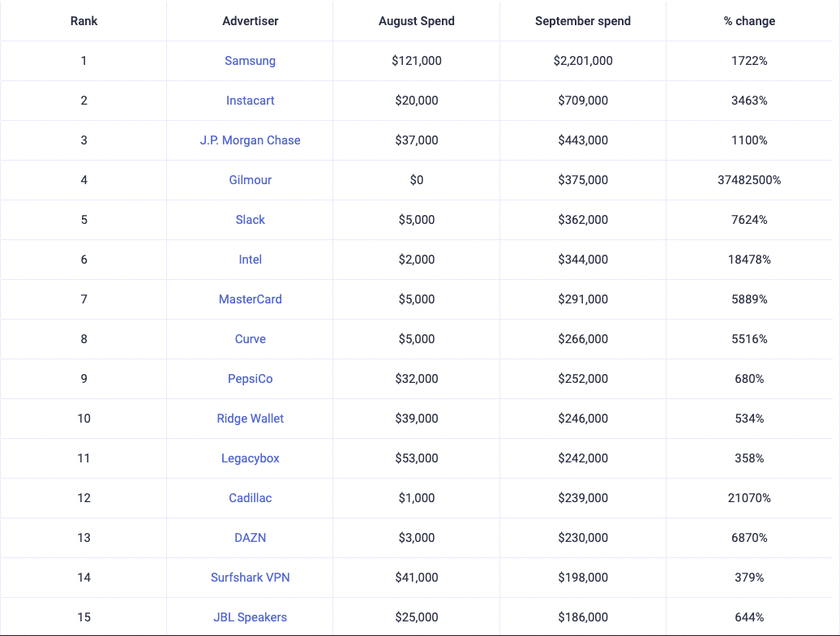Open the Samsung advertiser link
Image resolution: width=840 pixels, height=636 pixels.
250,61
